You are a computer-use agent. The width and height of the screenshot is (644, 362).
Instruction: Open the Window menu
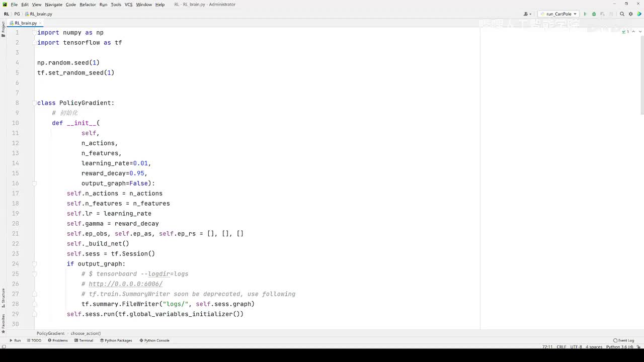pos(144,5)
